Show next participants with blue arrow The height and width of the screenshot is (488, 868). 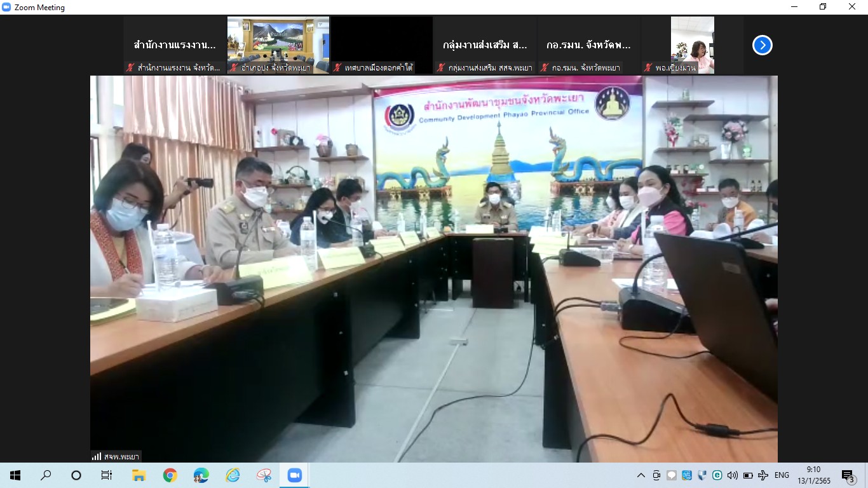tap(762, 45)
